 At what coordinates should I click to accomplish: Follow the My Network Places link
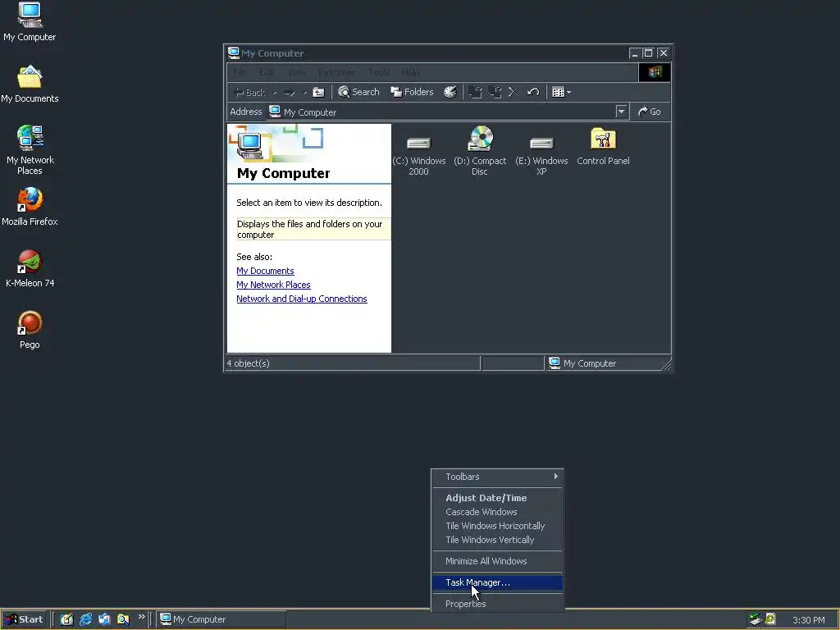pyautogui.click(x=273, y=285)
